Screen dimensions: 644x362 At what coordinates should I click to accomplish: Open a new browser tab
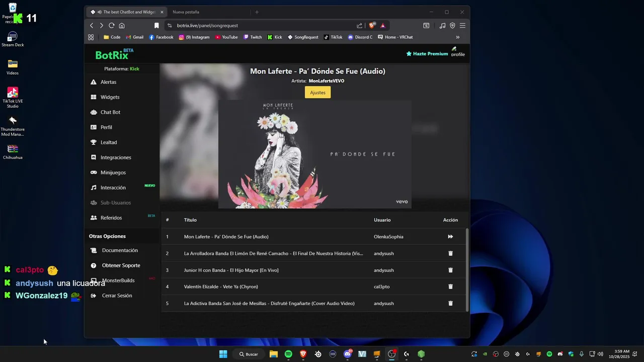pyautogui.click(x=257, y=12)
